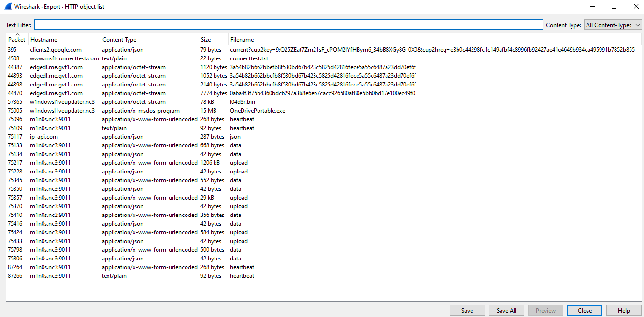Sort by the Filename column header

coord(241,39)
